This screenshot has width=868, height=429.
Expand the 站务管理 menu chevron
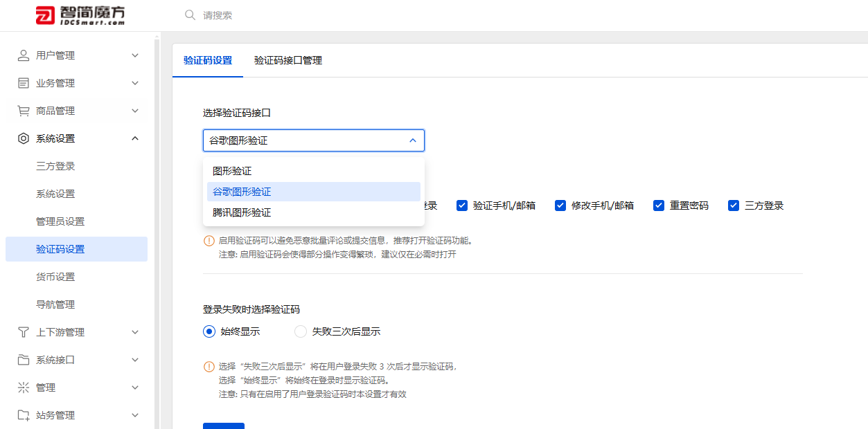point(135,415)
